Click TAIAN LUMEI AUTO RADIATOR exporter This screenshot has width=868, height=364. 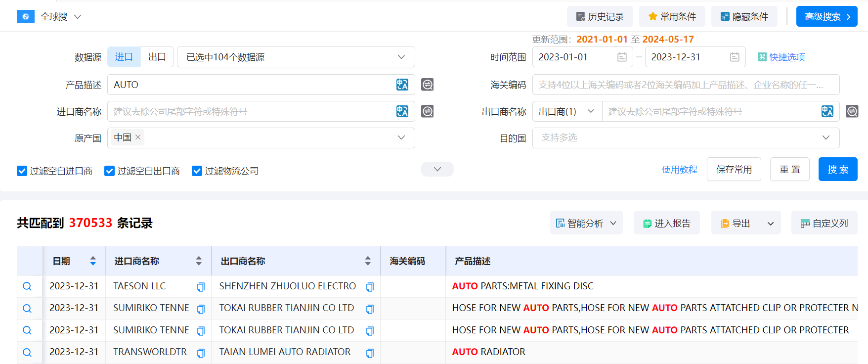[x=285, y=352]
